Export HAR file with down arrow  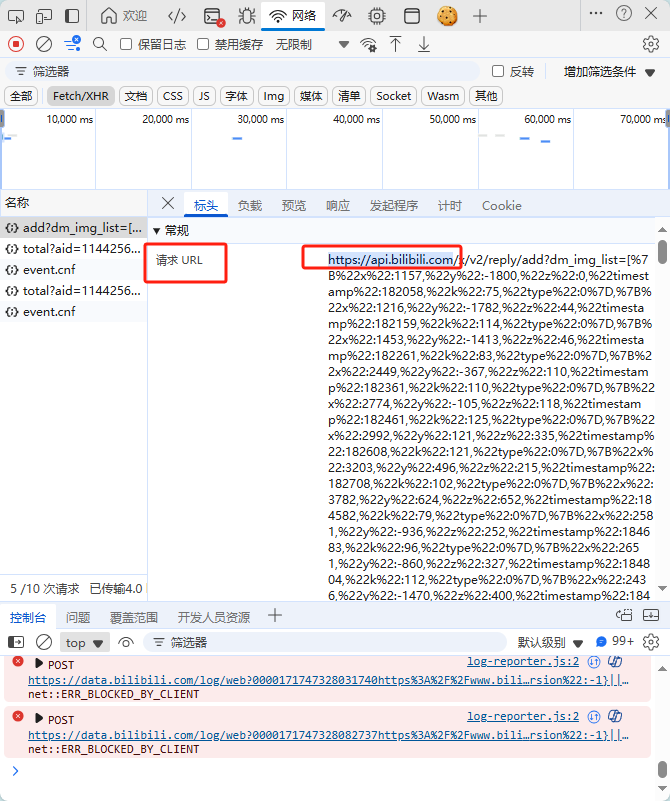point(423,44)
